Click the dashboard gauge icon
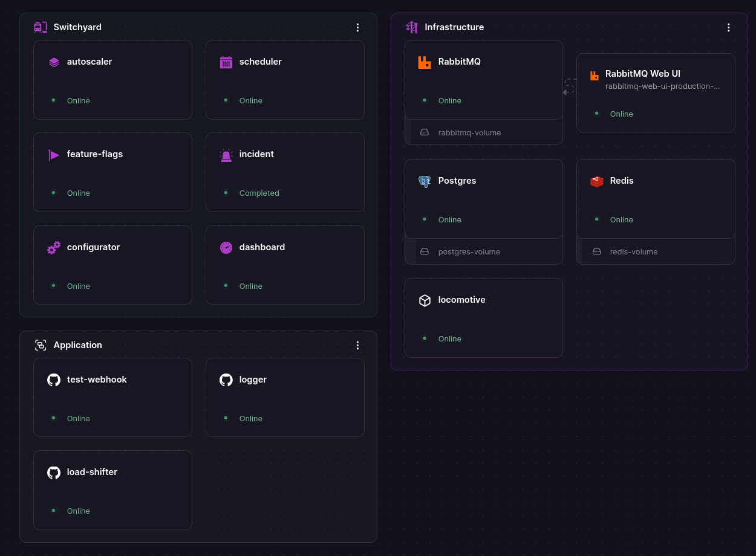The image size is (756, 556). (226, 248)
